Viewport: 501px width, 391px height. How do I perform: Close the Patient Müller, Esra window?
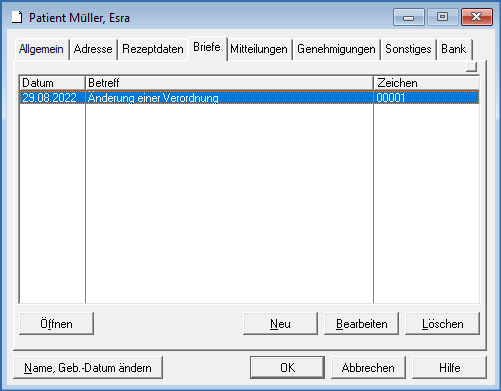tap(477, 17)
